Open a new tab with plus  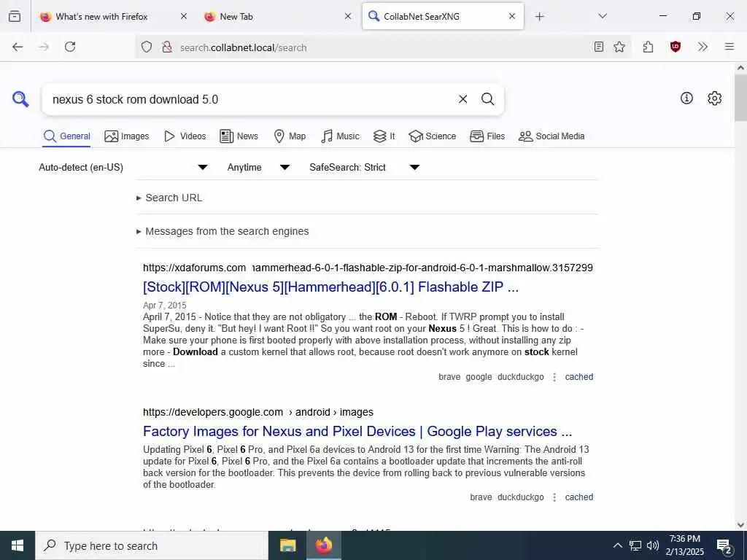[x=539, y=17]
